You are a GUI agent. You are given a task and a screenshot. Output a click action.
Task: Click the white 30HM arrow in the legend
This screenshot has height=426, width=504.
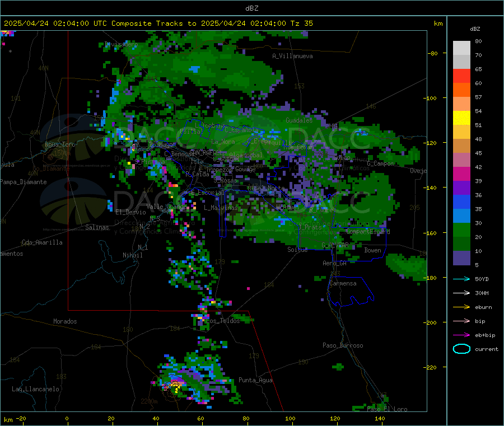(x=461, y=293)
